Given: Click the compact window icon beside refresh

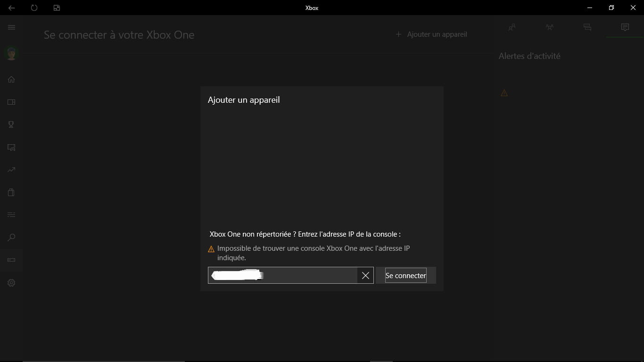Looking at the screenshot, I should tap(57, 8).
